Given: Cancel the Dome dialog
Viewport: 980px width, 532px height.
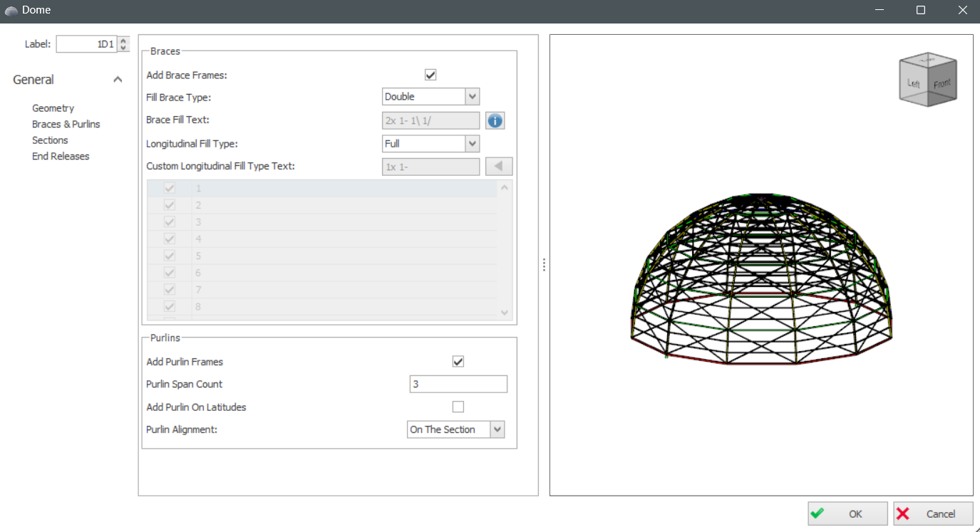Looking at the screenshot, I should click(933, 513).
